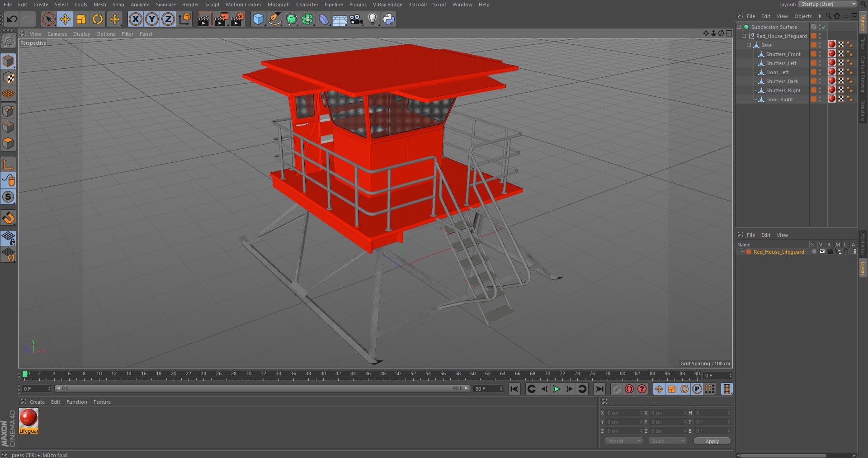The height and width of the screenshot is (458, 868).
Task: Add a Cube primitive object
Action: point(258,19)
